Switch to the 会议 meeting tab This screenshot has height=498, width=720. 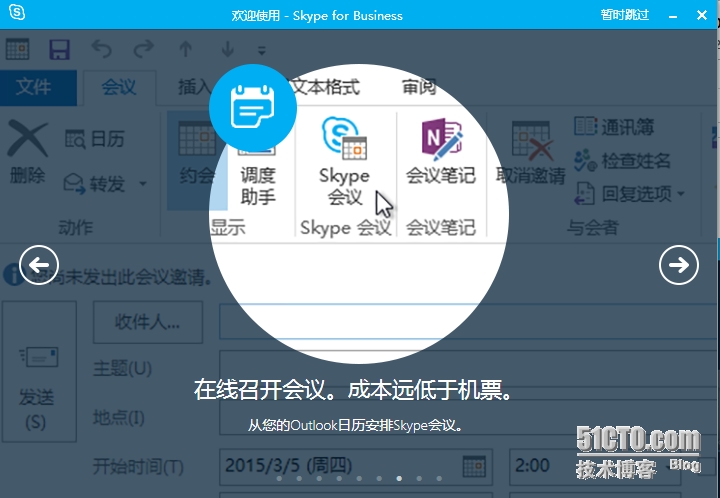[x=119, y=87]
